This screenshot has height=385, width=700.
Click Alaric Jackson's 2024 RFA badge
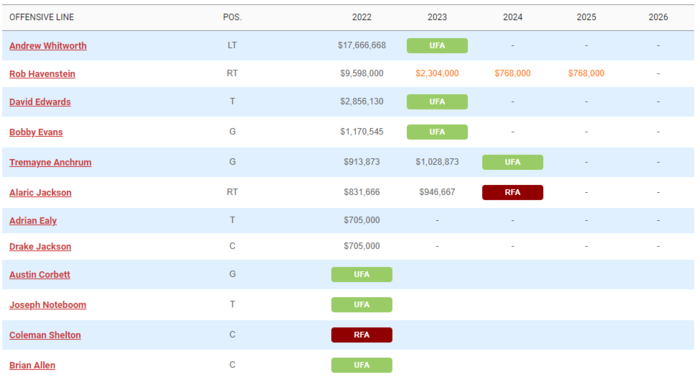pos(512,192)
